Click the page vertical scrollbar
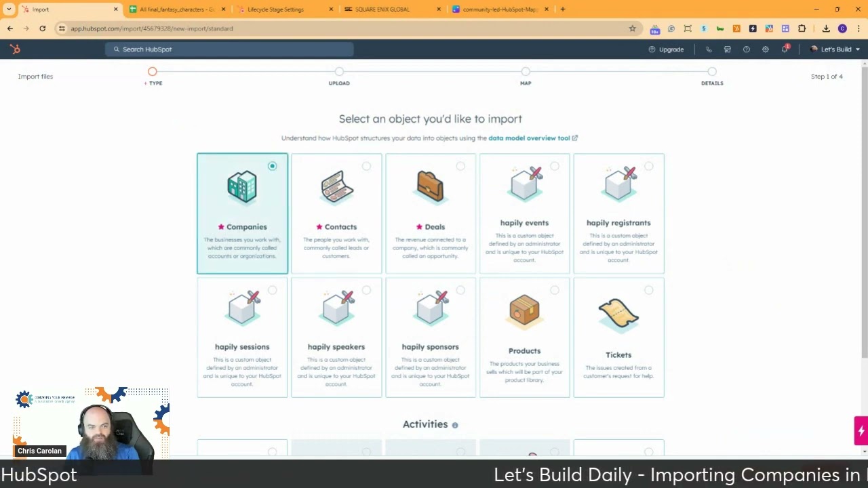The height and width of the screenshot is (488, 868). (x=865, y=211)
